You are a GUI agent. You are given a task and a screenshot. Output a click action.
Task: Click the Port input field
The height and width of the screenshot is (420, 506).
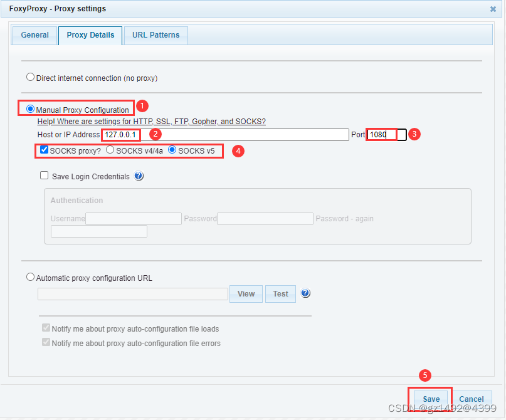(387, 135)
